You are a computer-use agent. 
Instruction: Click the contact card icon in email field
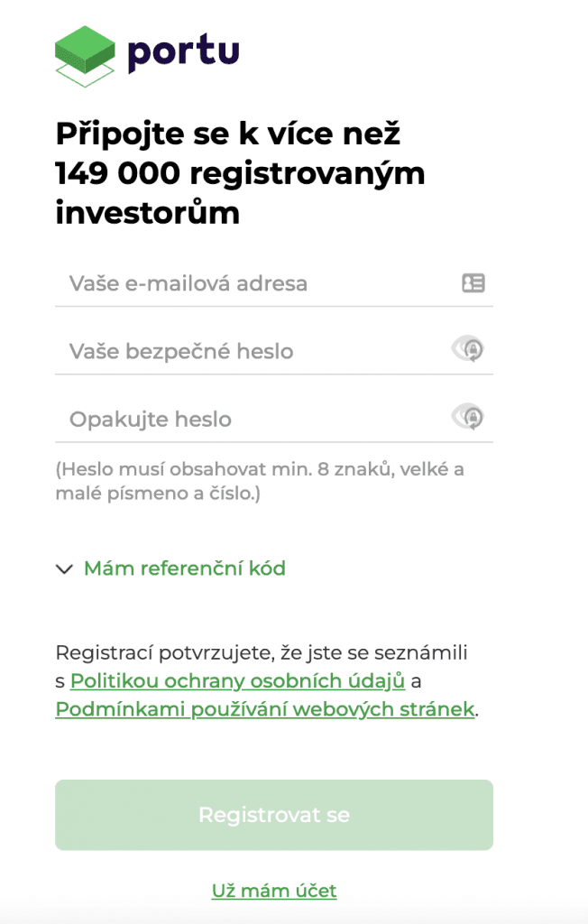click(473, 283)
